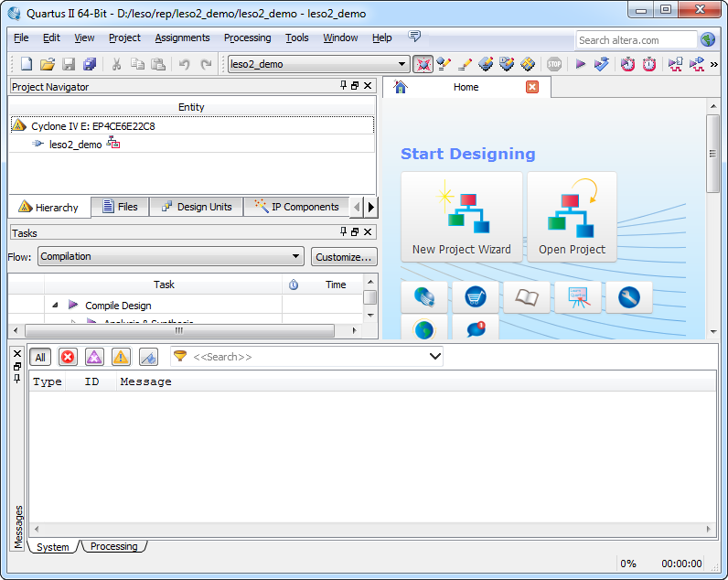This screenshot has height=580, width=728.
Task: Toggle the yellow warning messages filter
Action: coord(121,357)
